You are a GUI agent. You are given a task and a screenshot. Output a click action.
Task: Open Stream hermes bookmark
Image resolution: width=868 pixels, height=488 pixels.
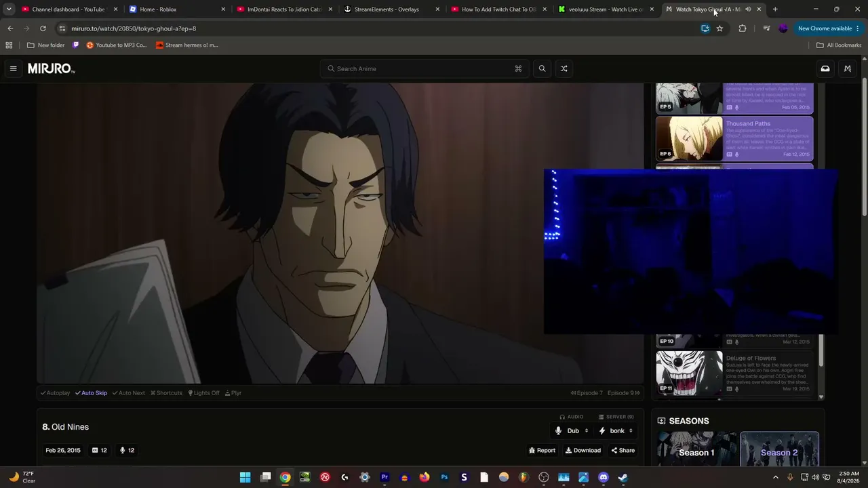point(187,45)
